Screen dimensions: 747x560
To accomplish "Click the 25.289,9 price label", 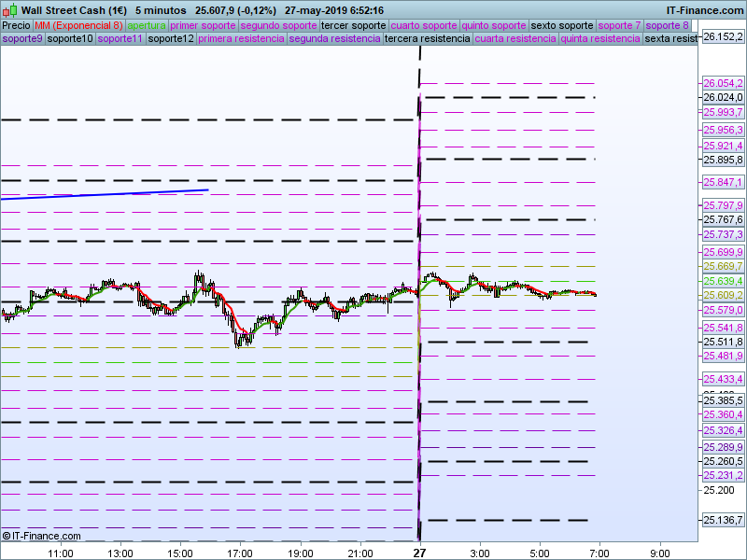I will tap(723, 447).
